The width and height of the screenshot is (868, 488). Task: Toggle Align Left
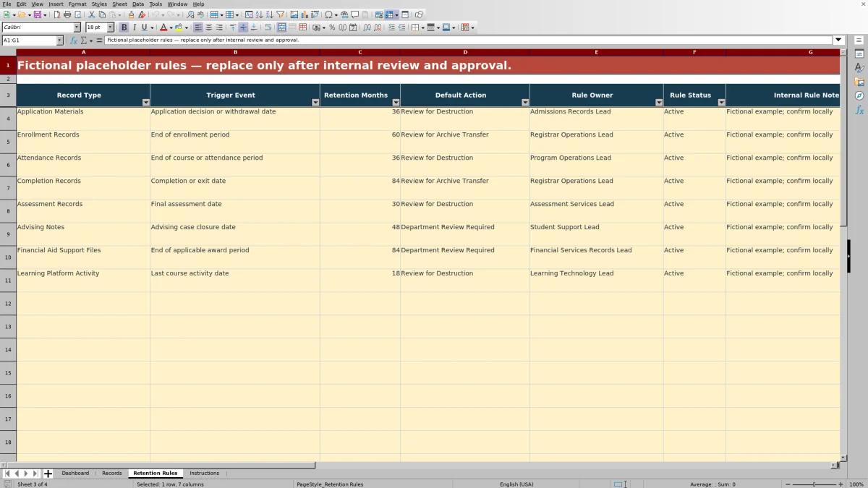click(198, 27)
